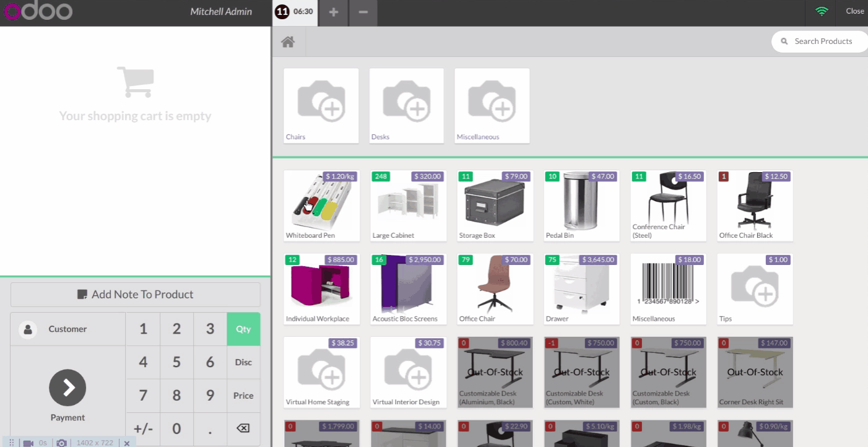This screenshot has width=868, height=447.
Task: Open the Miscellaneous category tile
Action: tap(492, 106)
